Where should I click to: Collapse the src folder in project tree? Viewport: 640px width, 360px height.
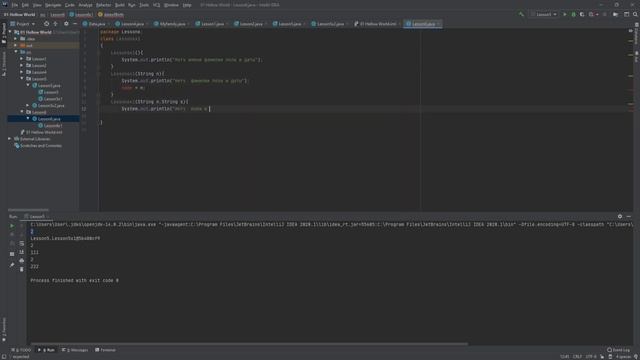click(16, 52)
